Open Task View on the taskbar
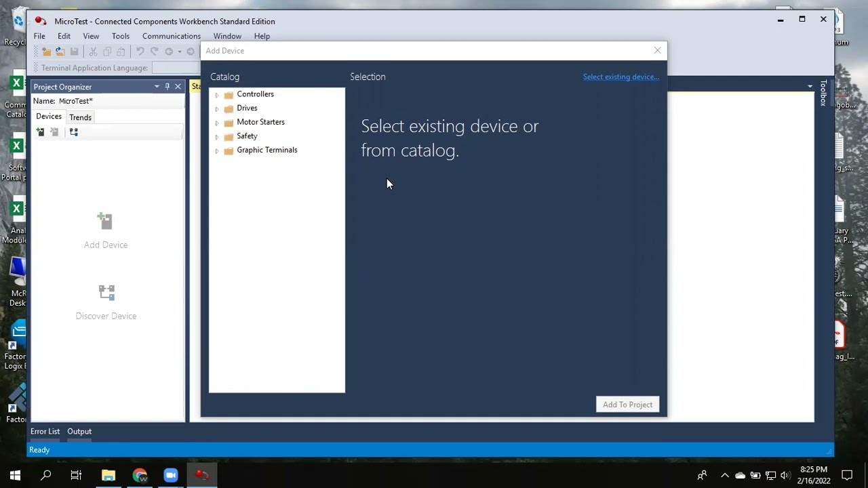Viewport: 868px width, 488px height. click(x=76, y=475)
